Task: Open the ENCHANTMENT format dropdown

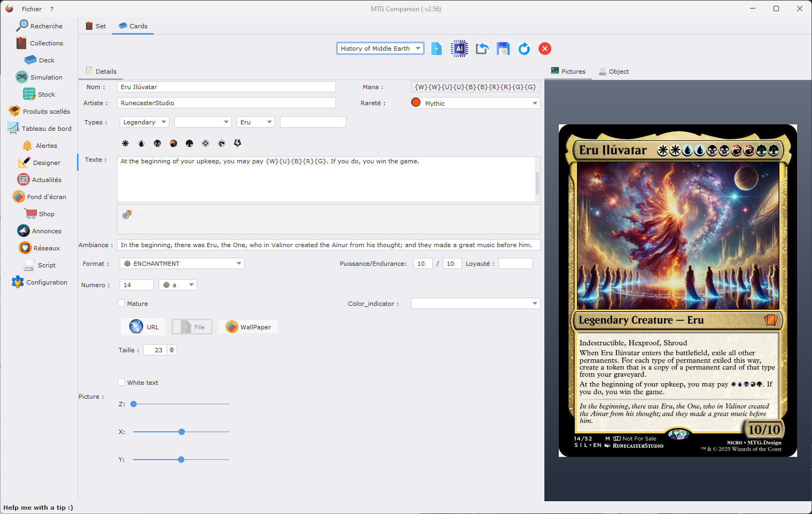Action: point(182,264)
